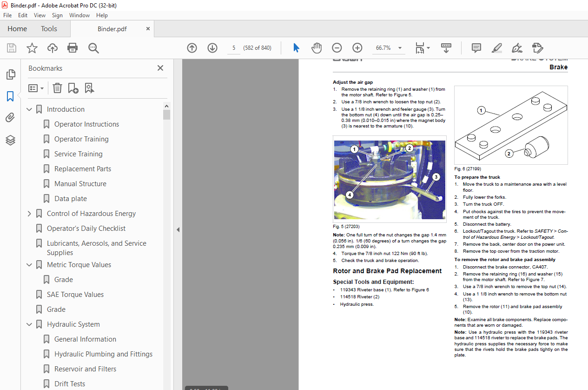Open the Manual Structure bookmark

(x=80, y=184)
